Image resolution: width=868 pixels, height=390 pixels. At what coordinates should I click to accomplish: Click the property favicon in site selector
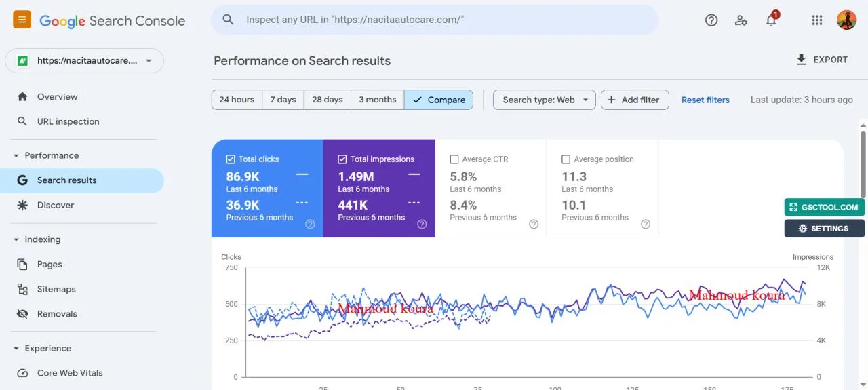pyautogui.click(x=22, y=60)
